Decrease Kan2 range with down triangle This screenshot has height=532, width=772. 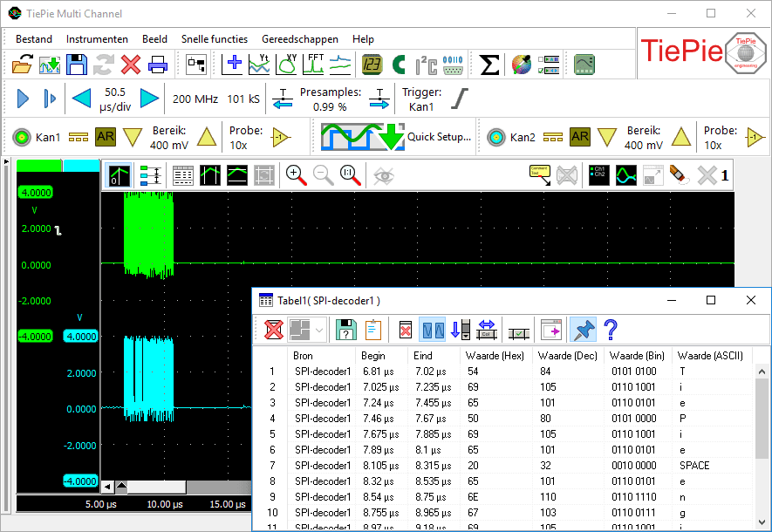point(607,137)
